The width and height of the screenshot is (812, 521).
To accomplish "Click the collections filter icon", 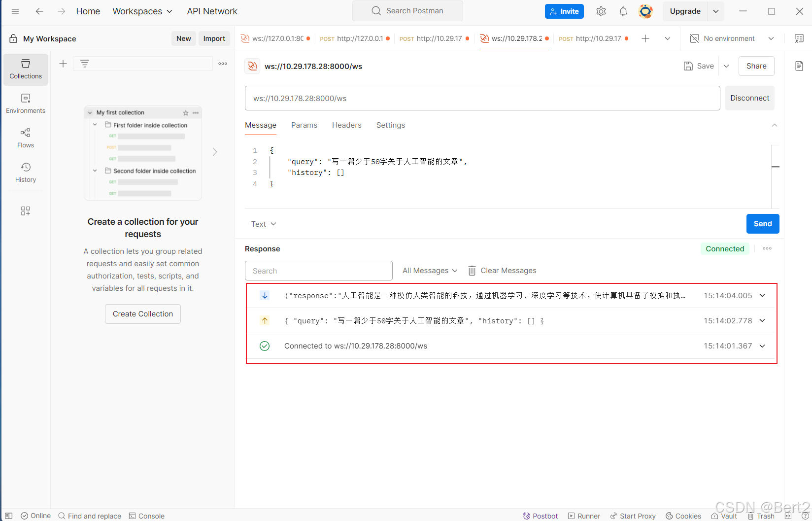I will (85, 64).
